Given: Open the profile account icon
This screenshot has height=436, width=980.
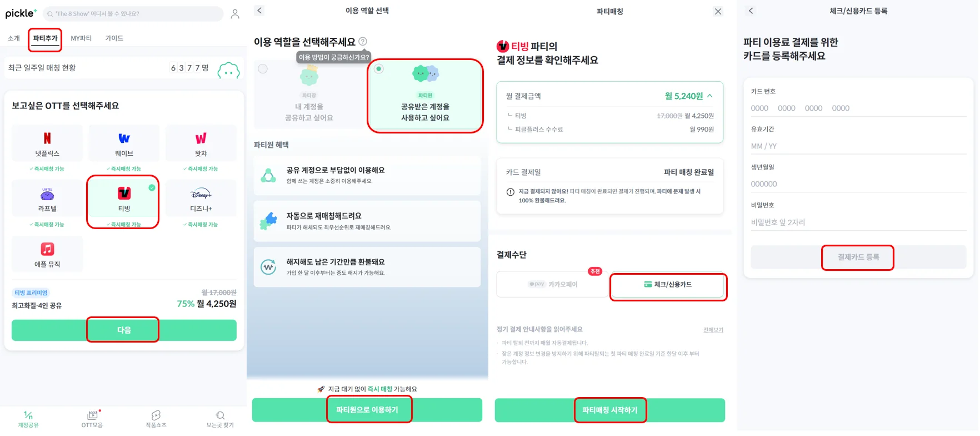Looking at the screenshot, I should 235,14.
